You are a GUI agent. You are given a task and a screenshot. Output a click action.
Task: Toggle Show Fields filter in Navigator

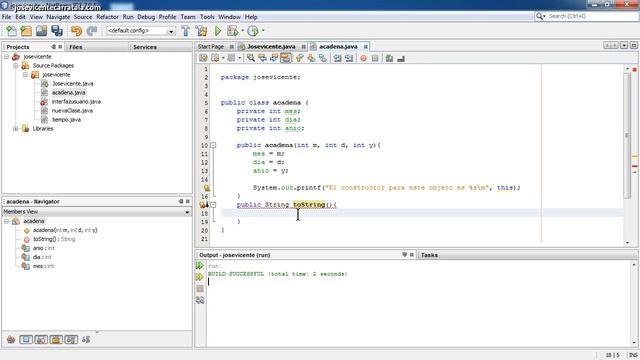pyautogui.click(x=26, y=340)
